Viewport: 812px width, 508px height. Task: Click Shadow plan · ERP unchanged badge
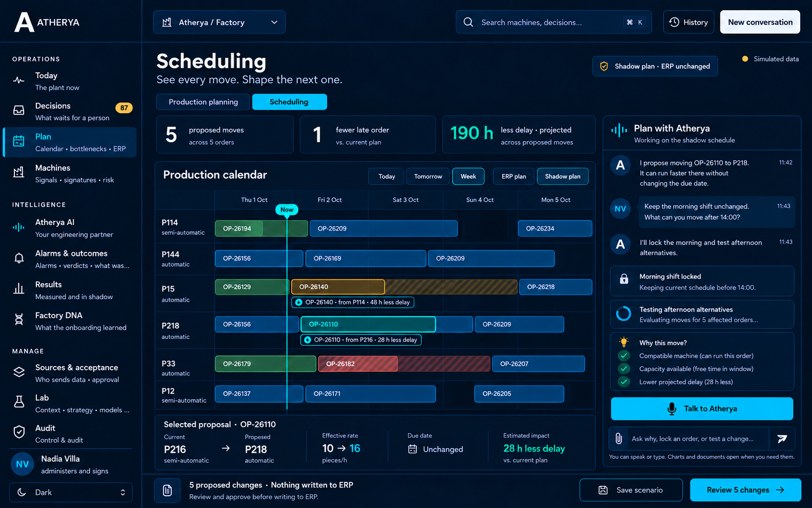(x=655, y=67)
